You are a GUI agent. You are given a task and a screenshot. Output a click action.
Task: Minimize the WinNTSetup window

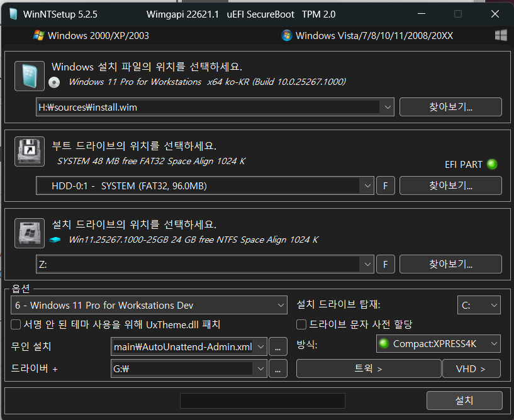click(x=422, y=14)
